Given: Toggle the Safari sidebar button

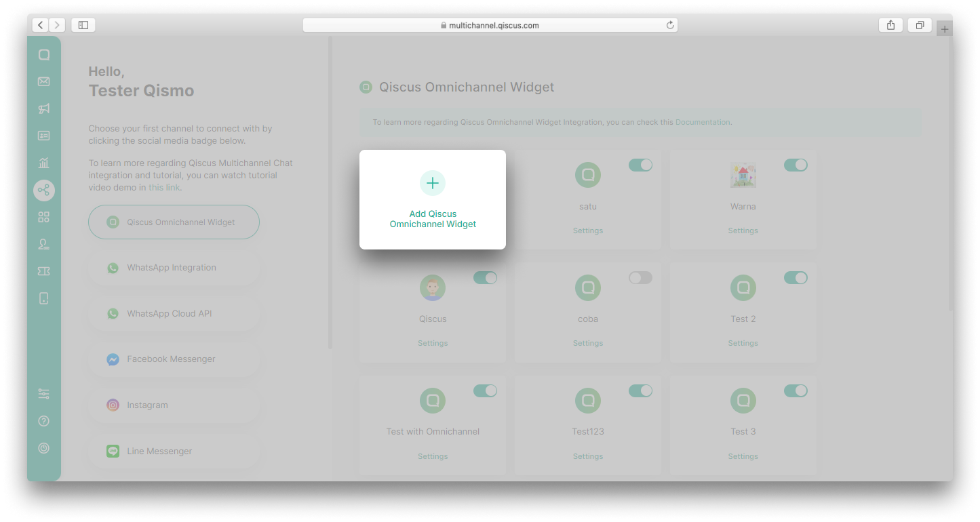Looking at the screenshot, I should (83, 25).
